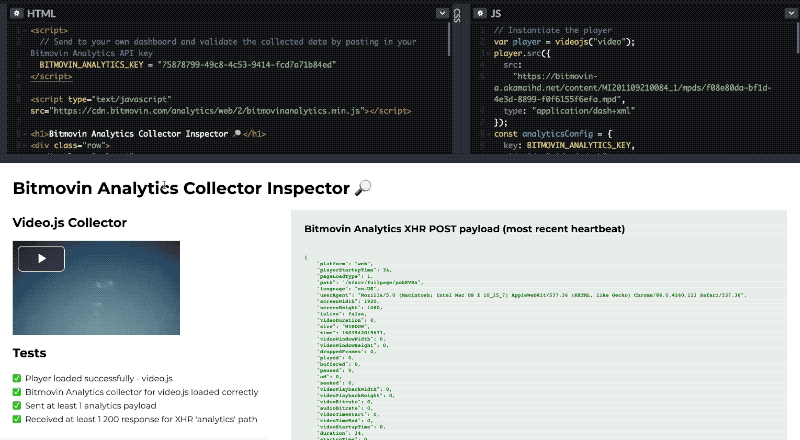
Task: Click the closing </script> tag line
Action: tap(51, 77)
